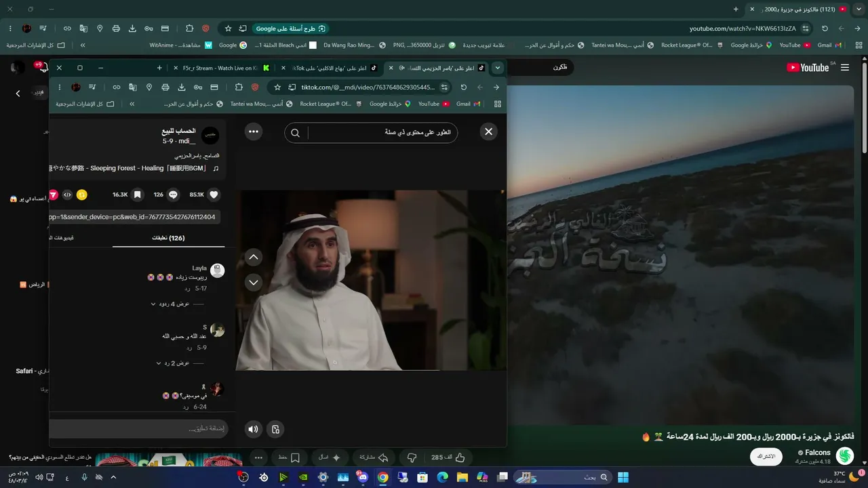Subscribe to the Falcons channel
This screenshot has height=488, width=868.
766,456
